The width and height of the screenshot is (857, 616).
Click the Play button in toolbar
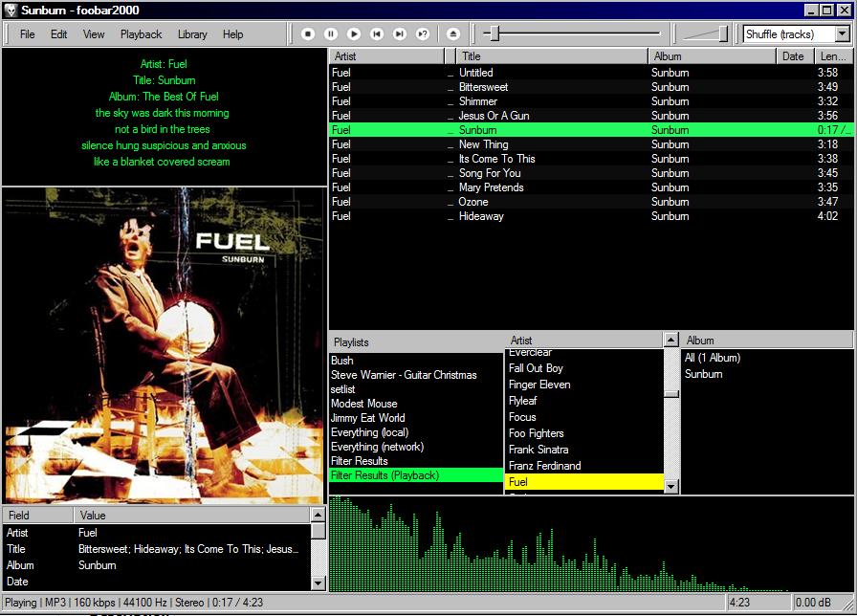354,33
